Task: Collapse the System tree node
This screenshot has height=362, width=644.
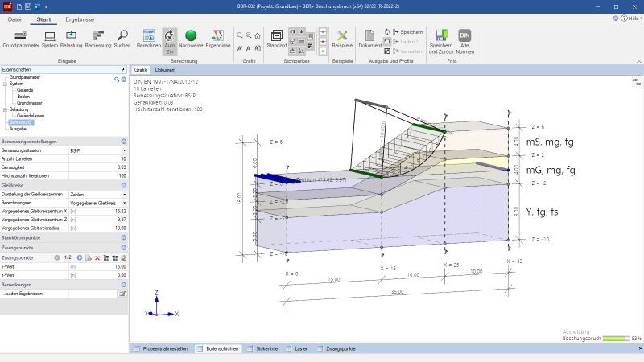Action: pos(5,84)
